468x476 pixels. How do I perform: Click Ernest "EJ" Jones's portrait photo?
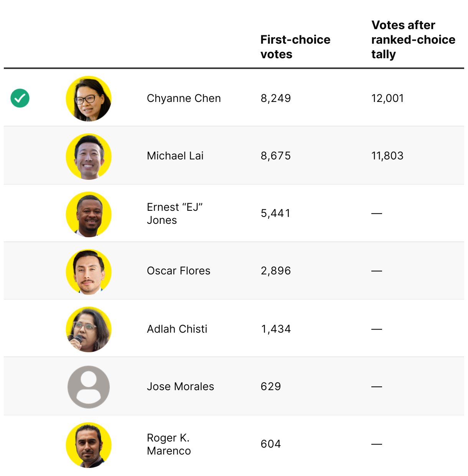[89, 214]
